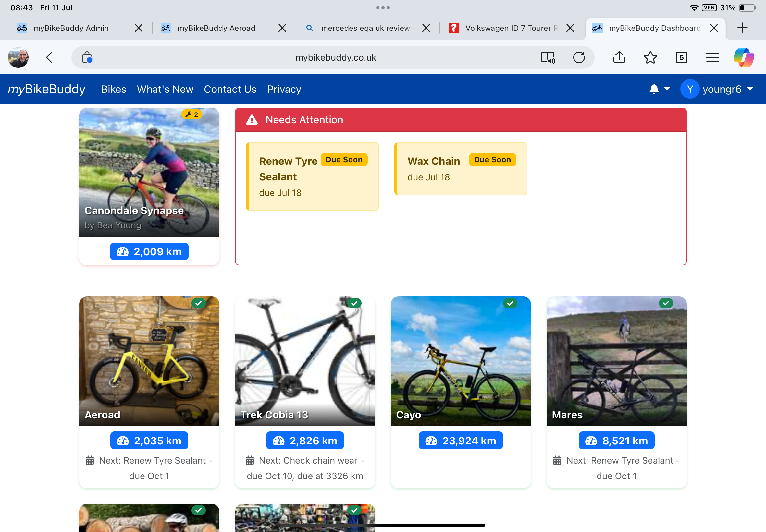Viewport: 766px width, 532px height.
Task: Open the Privacy nav link
Action: pyautogui.click(x=284, y=89)
